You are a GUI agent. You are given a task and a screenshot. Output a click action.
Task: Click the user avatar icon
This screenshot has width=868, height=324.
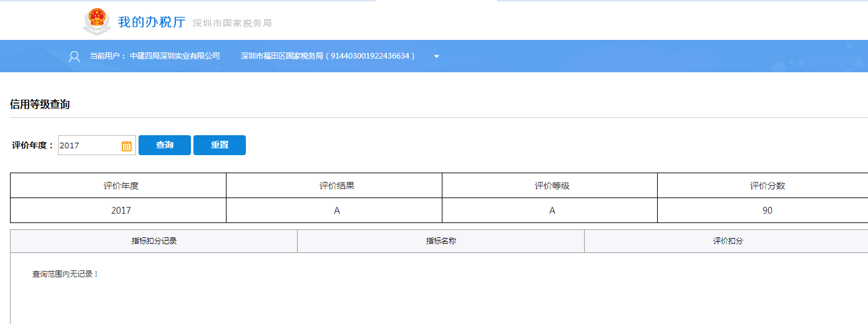tap(74, 57)
